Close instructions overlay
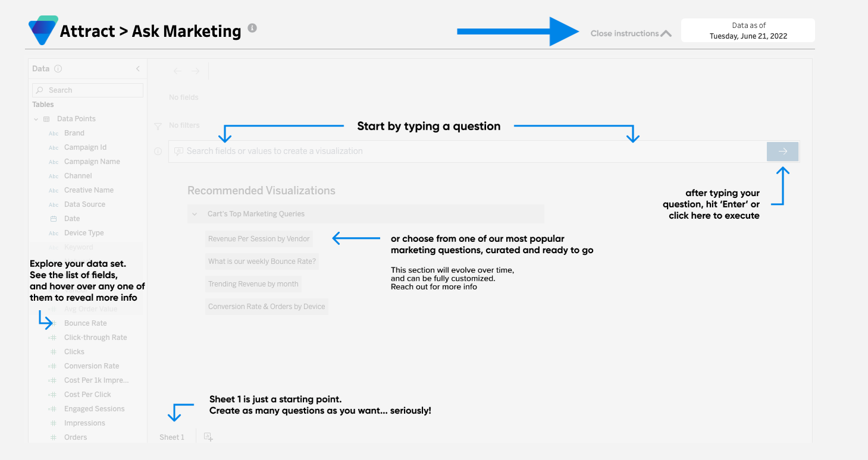Screen dimensions: 868x460 (x=631, y=33)
